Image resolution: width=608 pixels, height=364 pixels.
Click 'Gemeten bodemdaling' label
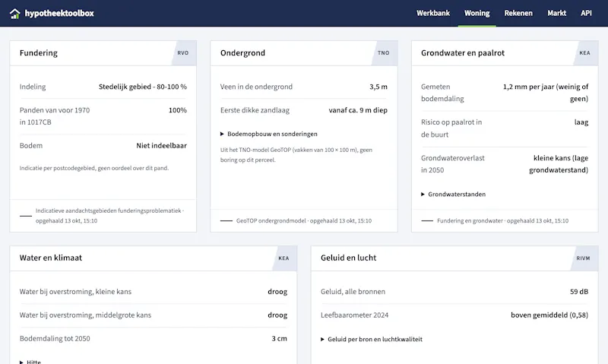442,93
